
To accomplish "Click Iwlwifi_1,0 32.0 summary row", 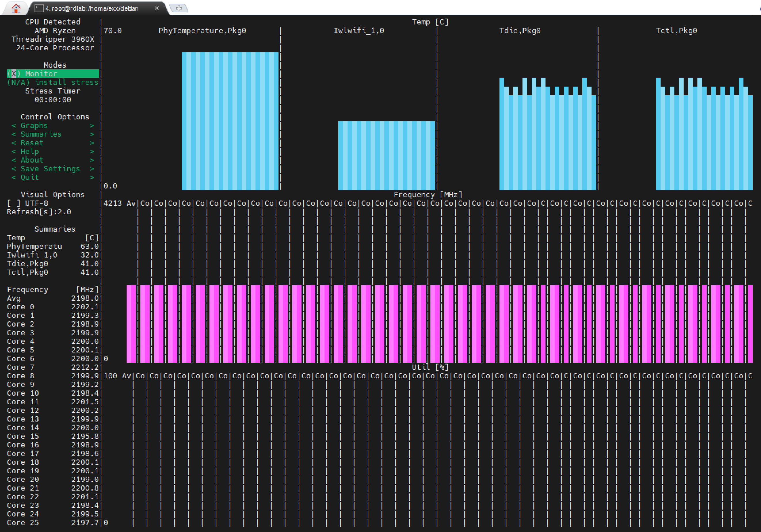I will click(x=53, y=255).
